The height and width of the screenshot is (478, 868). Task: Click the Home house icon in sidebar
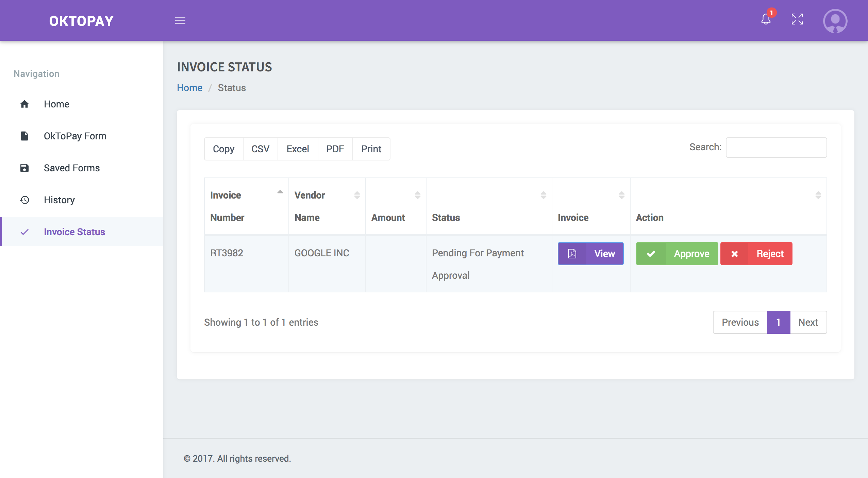click(x=24, y=104)
